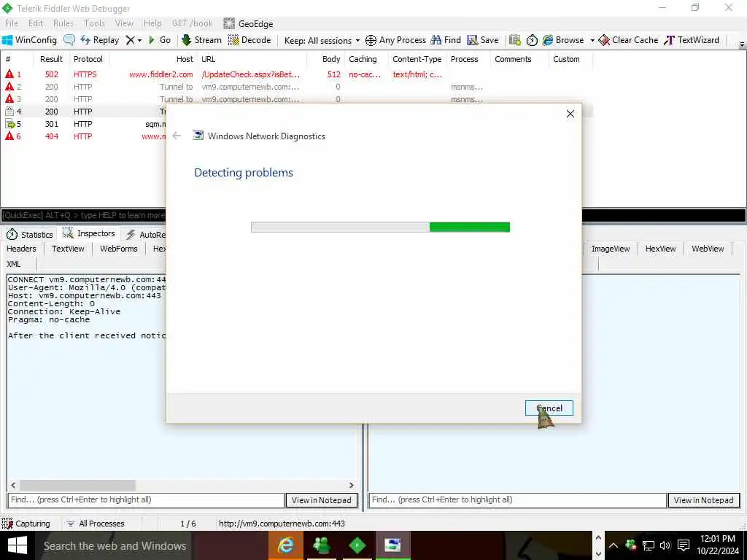Image resolution: width=747 pixels, height=560 pixels.
Task: Show hidden system tray icons
Action: point(613,545)
